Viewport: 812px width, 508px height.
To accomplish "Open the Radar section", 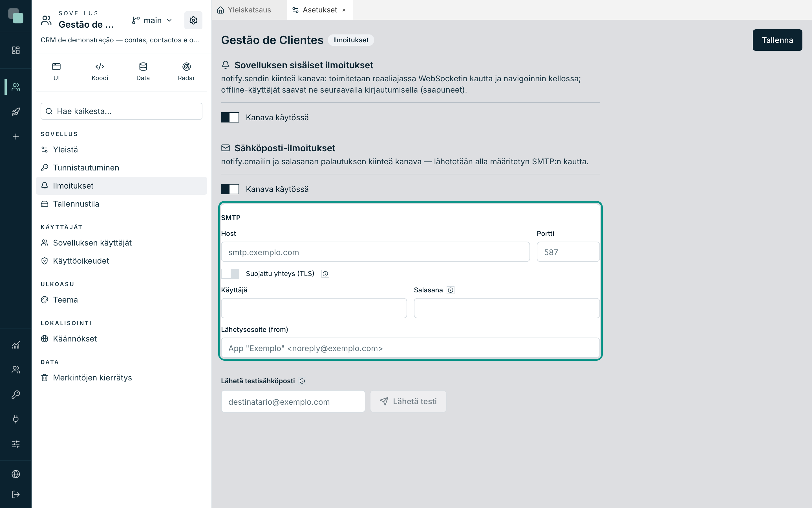I will 186,72.
